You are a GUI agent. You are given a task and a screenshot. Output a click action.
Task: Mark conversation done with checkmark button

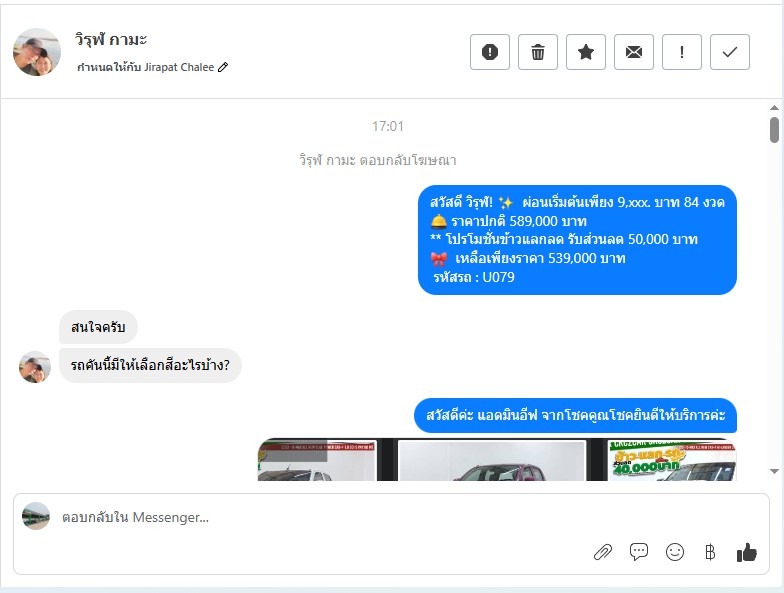click(730, 52)
